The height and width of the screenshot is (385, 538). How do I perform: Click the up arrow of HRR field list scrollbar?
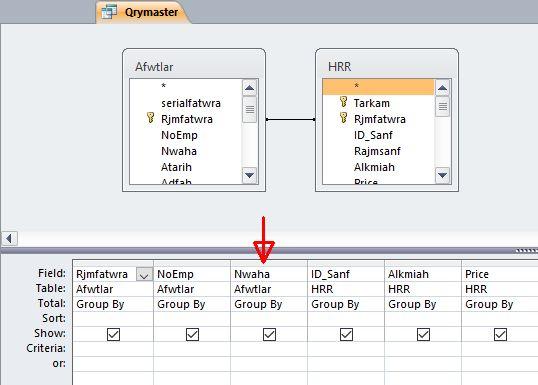tap(443, 88)
